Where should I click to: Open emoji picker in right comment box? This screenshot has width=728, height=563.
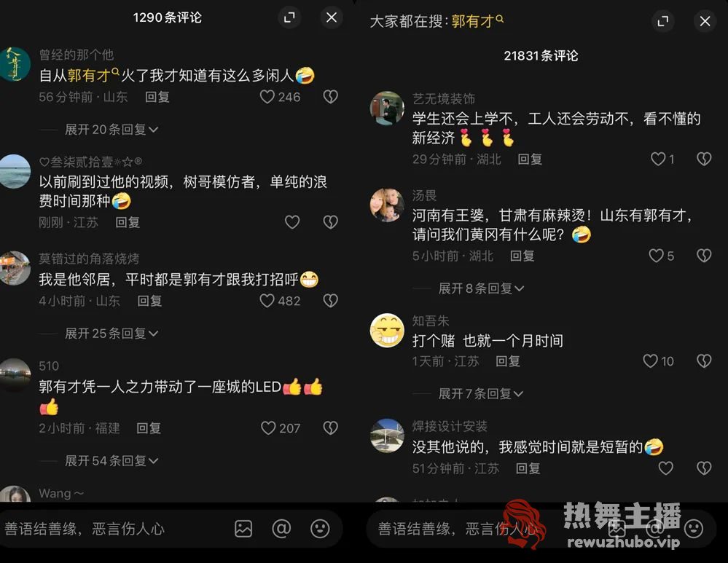pyautogui.click(x=694, y=529)
